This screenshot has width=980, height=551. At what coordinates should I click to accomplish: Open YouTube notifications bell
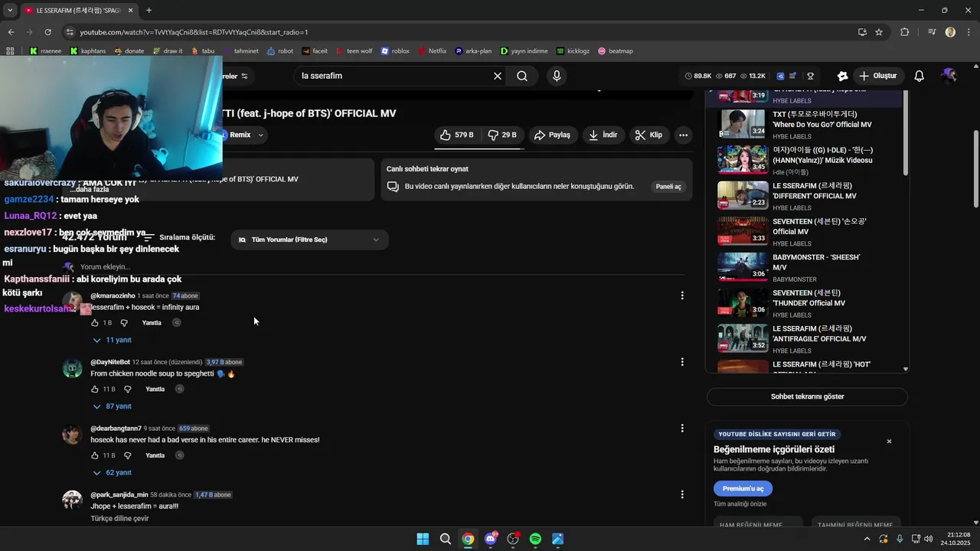pos(920,76)
